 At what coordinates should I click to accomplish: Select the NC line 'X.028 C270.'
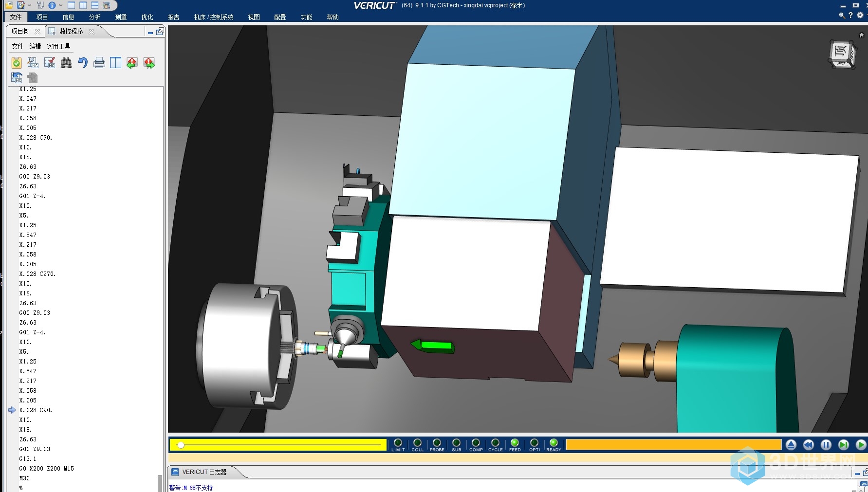pos(37,274)
